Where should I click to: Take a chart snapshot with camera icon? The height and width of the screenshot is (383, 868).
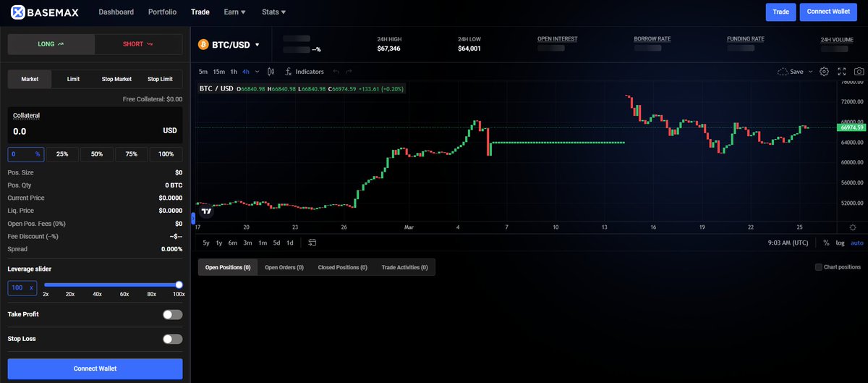[859, 72]
